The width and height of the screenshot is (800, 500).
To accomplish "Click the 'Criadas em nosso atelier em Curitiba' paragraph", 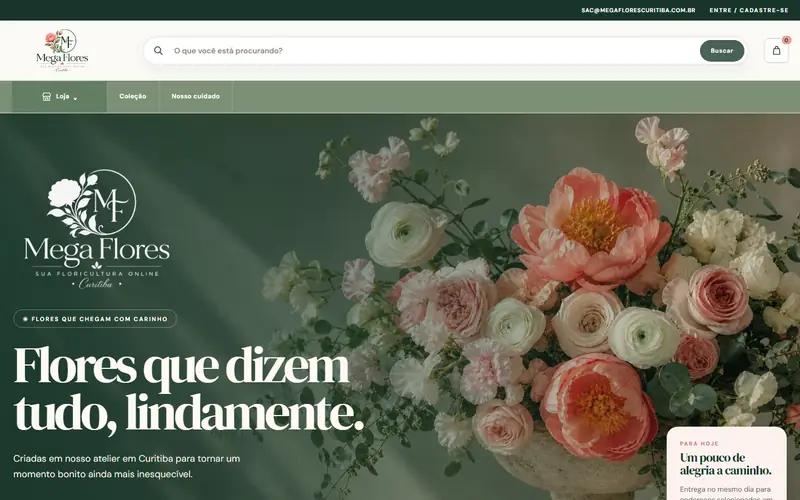I will click(127, 466).
